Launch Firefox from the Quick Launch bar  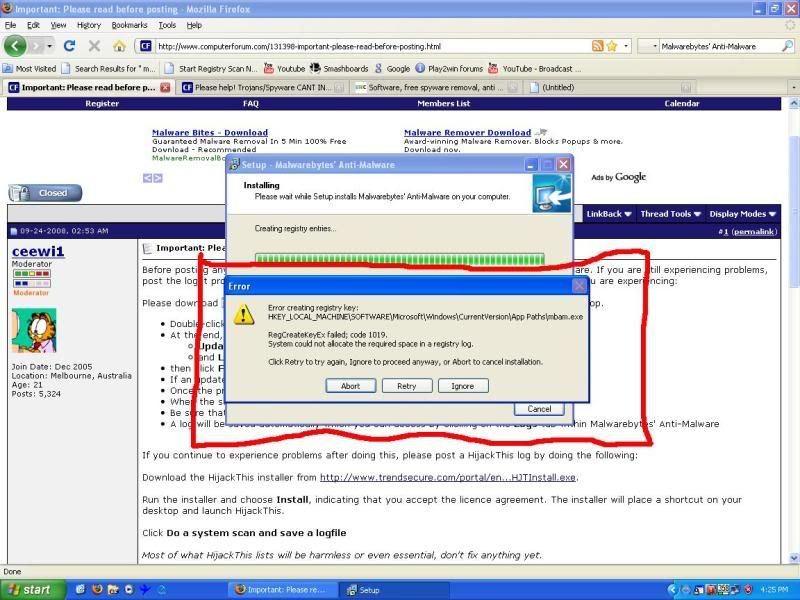97,589
